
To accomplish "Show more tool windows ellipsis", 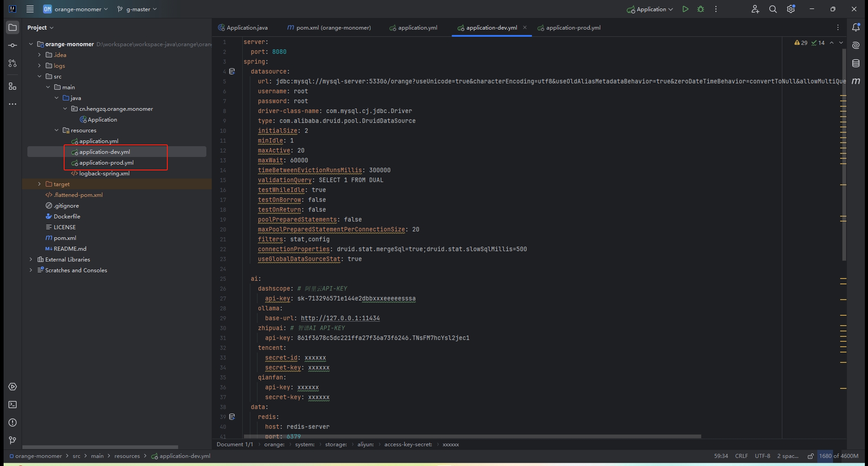I will click(x=13, y=104).
